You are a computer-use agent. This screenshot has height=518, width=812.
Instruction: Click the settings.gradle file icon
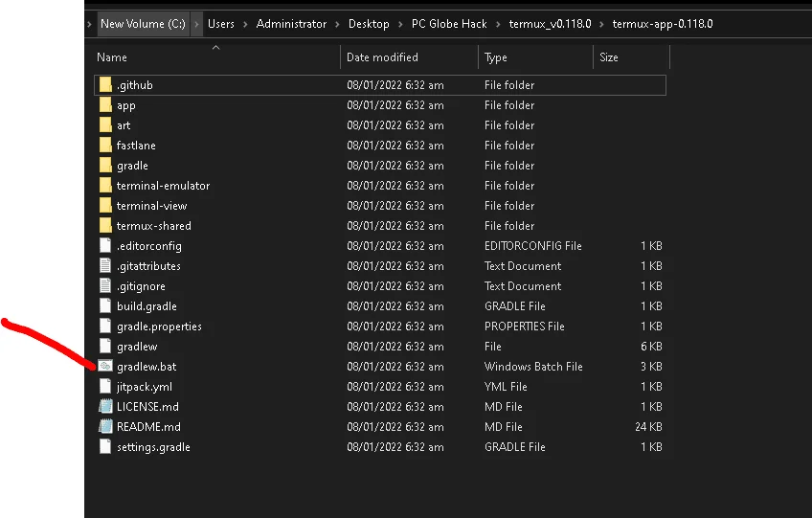pos(105,447)
